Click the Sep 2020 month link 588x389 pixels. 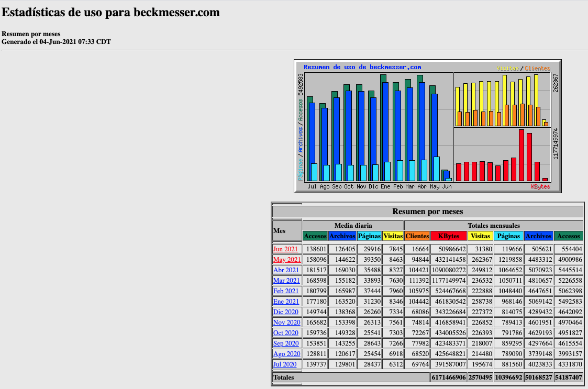pyautogui.click(x=286, y=343)
